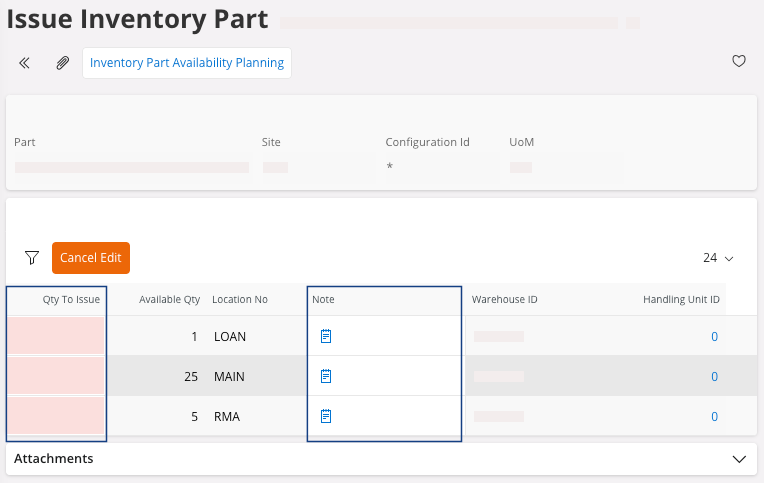764x483 pixels.
Task: Open attachments via the paperclip icon
Action: (62, 62)
